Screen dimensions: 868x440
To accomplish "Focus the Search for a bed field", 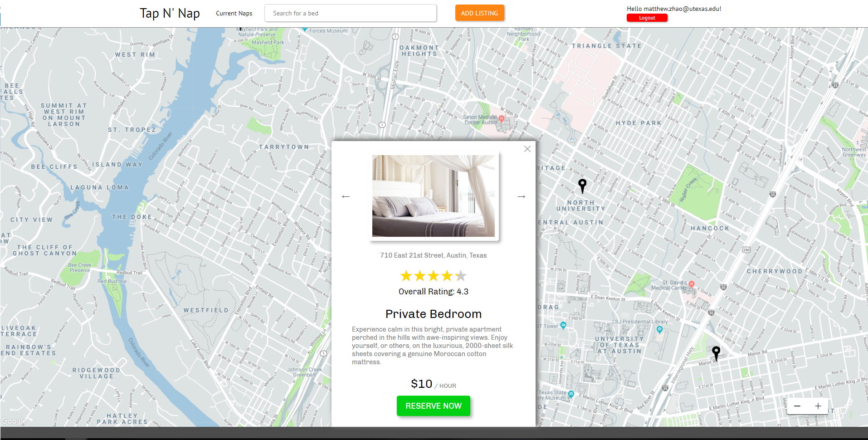I will [351, 13].
